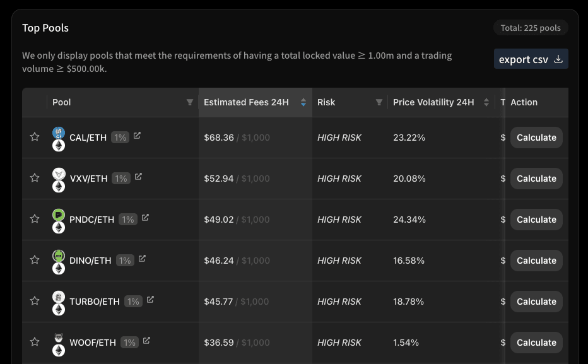The image size is (588, 364).
Task: Click the DINO/ETH external link icon
Action: tap(142, 259)
